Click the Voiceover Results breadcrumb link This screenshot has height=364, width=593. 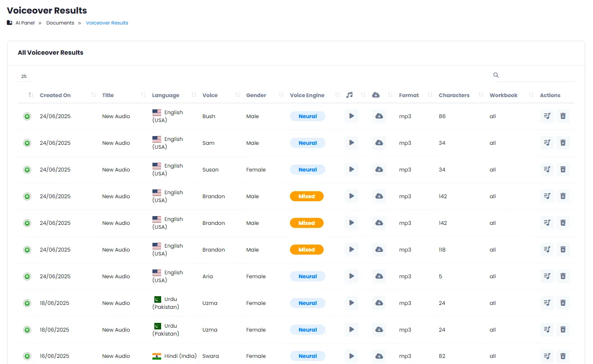tap(107, 23)
